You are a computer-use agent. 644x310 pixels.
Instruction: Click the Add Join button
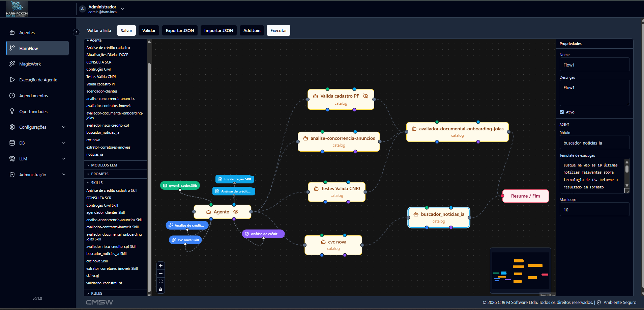[x=252, y=30]
